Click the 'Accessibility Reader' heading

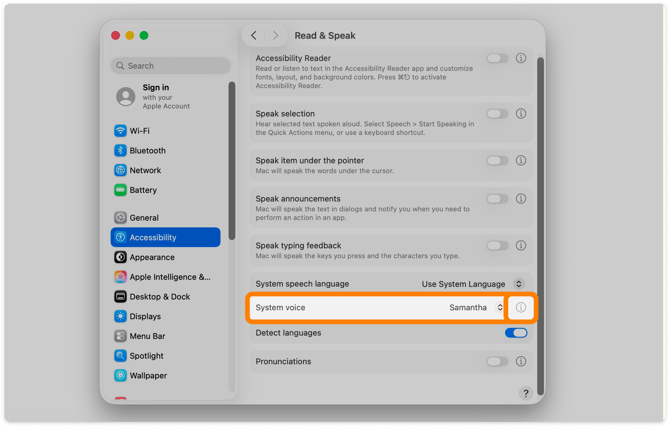click(293, 58)
